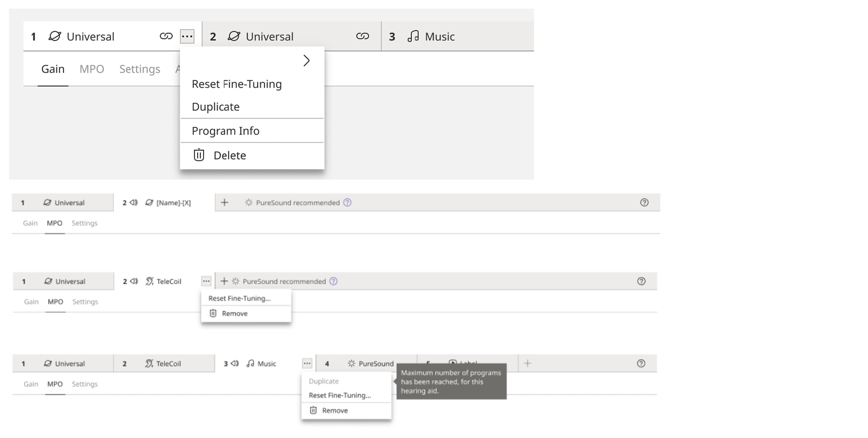868x438 pixels.
Task: Toggle the link icon on program 1 Universal
Action: coord(167,36)
